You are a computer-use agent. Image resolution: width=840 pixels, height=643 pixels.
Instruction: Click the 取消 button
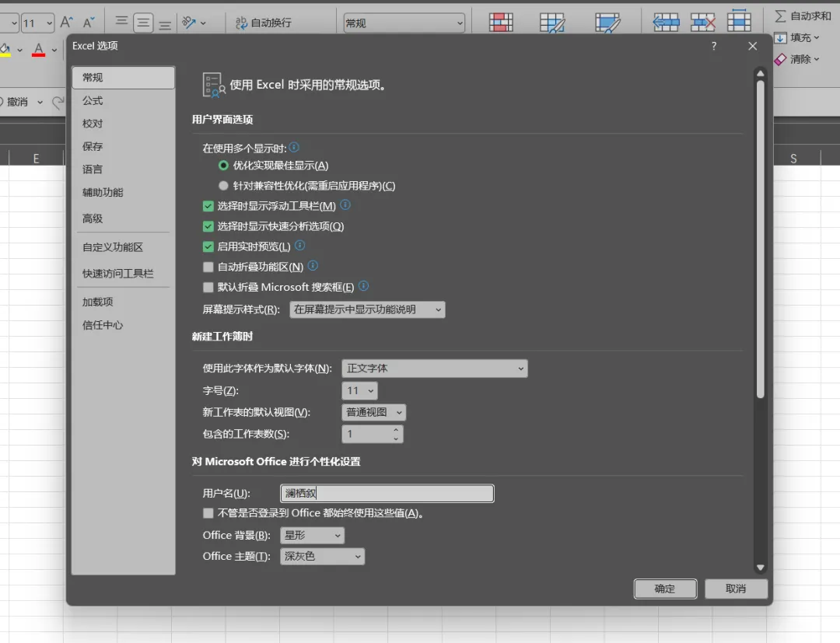736,589
